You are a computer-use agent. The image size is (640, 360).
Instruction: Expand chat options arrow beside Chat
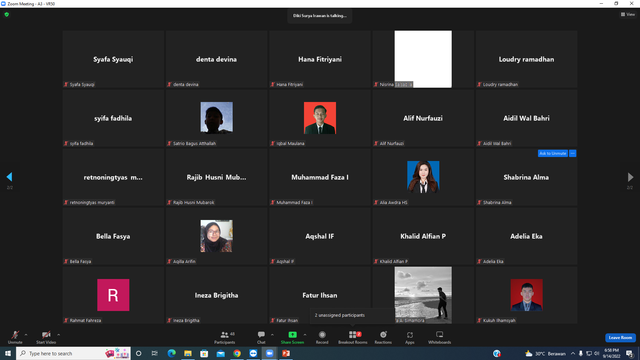[x=272, y=335]
